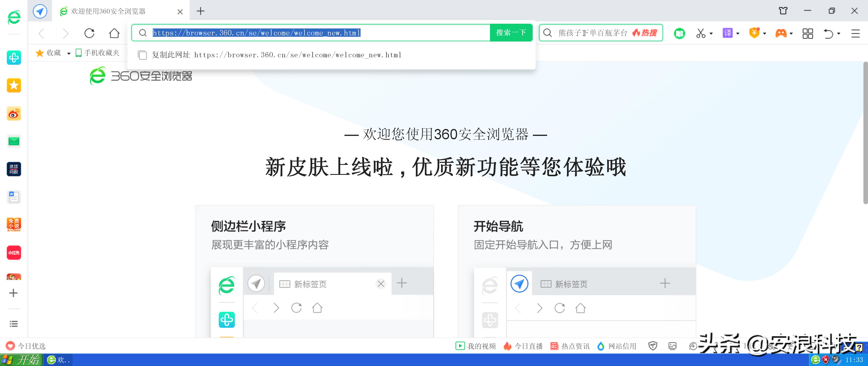This screenshot has height=366, width=868.
Task: Open Weibo from the sidebar
Action: pos(13,114)
